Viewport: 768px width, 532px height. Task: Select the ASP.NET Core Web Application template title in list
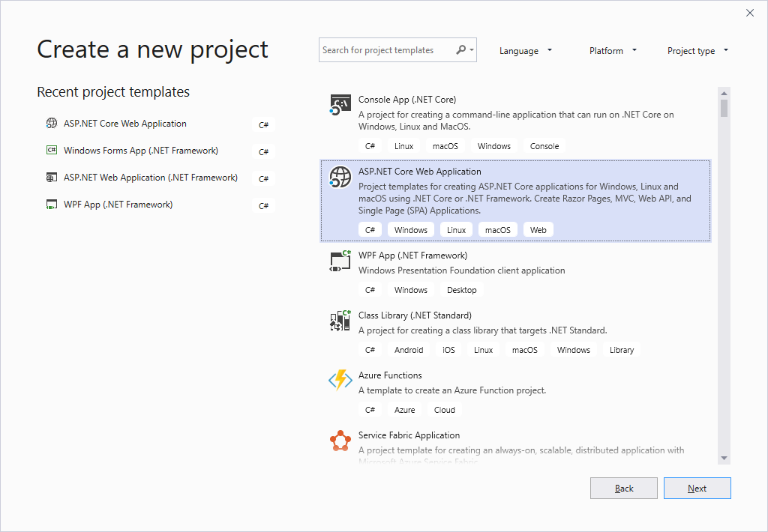click(420, 172)
